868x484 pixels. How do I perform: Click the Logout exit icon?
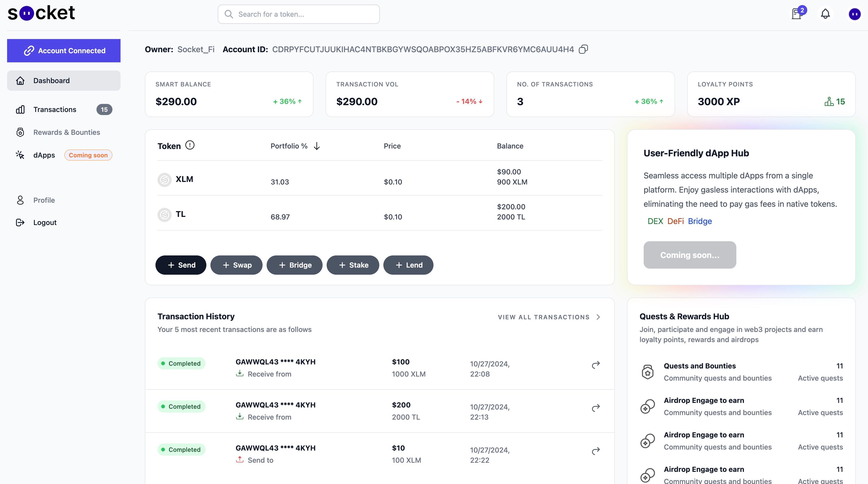[x=20, y=222]
